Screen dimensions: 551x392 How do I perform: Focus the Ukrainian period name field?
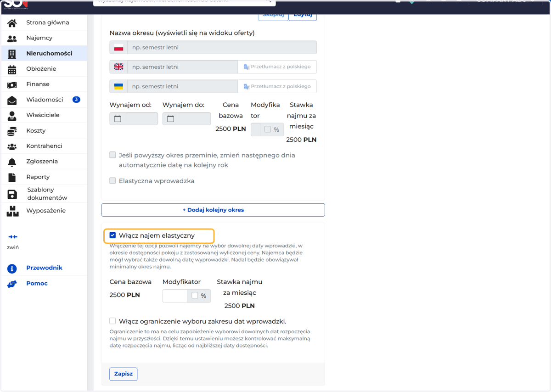click(x=183, y=86)
